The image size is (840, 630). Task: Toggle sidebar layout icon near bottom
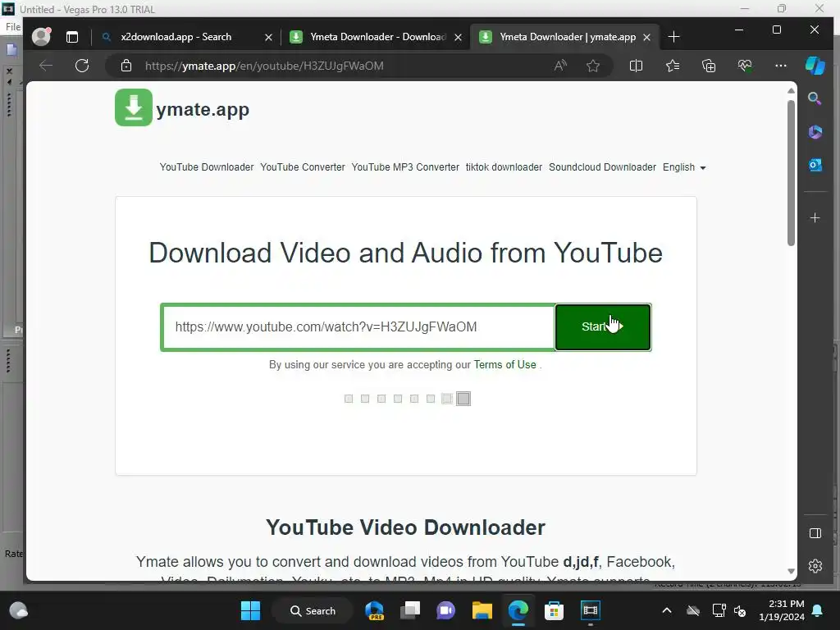pyautogui.click(x=815, y=533)
